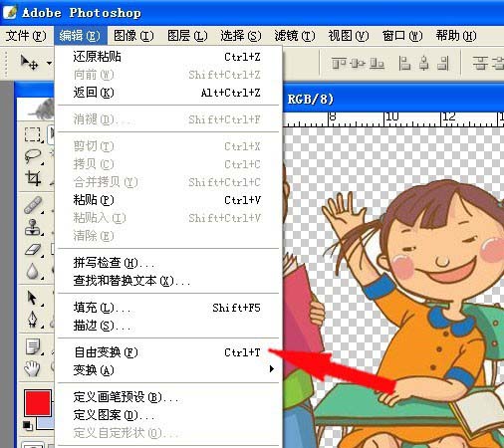Open the 文件(F) menu
The height and width of the screenshot is (448, 504).
26,36
